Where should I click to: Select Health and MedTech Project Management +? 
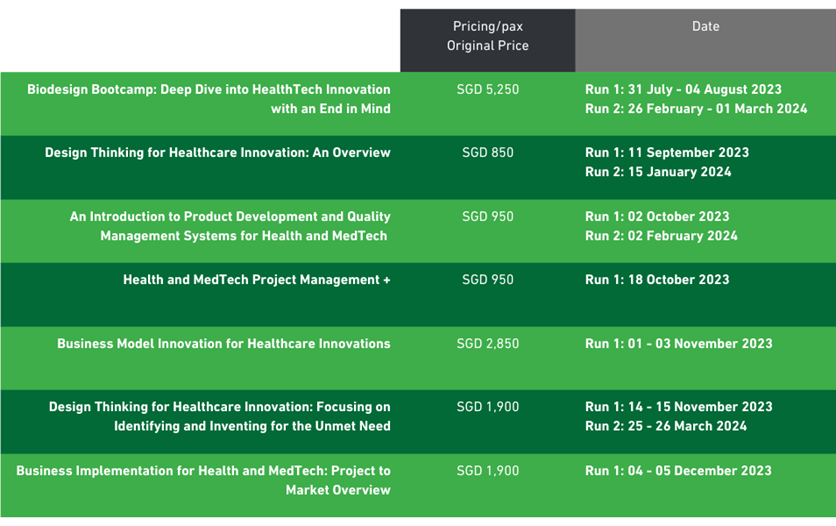tap(256, 280)
